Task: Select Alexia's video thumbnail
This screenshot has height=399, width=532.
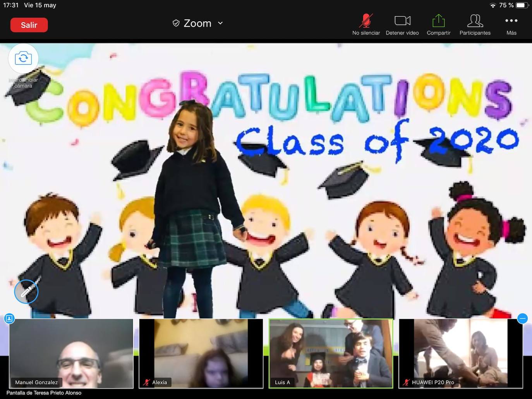Action: pyautogui.click(x=201, y=353)
